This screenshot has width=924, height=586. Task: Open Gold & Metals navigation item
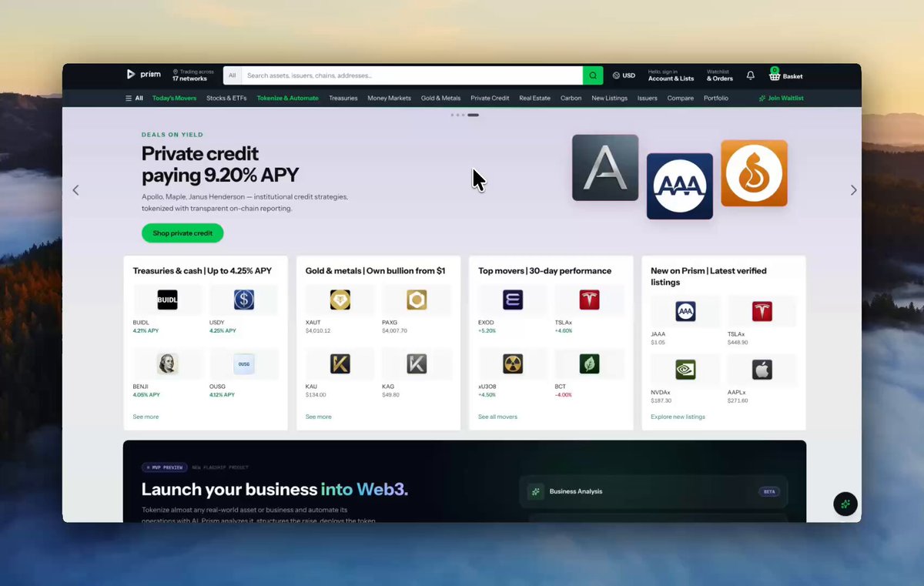[x=441, y=99]
